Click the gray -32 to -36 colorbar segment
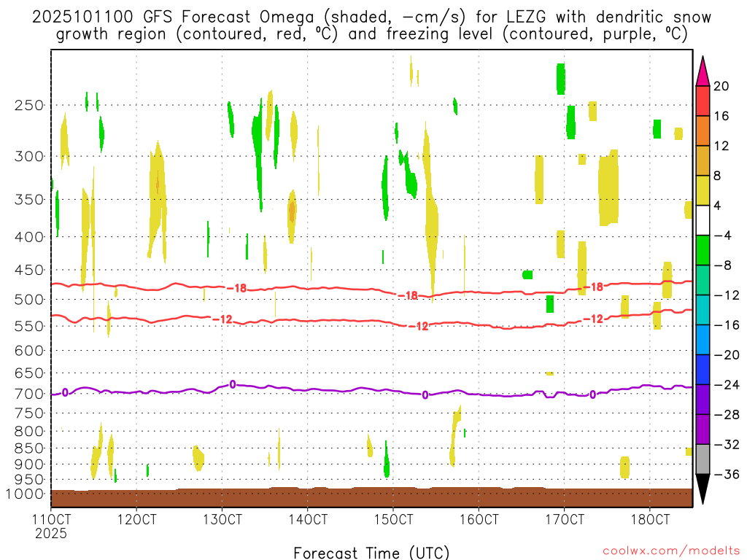This screenshot has height=560, width=747. click(703, 459)
